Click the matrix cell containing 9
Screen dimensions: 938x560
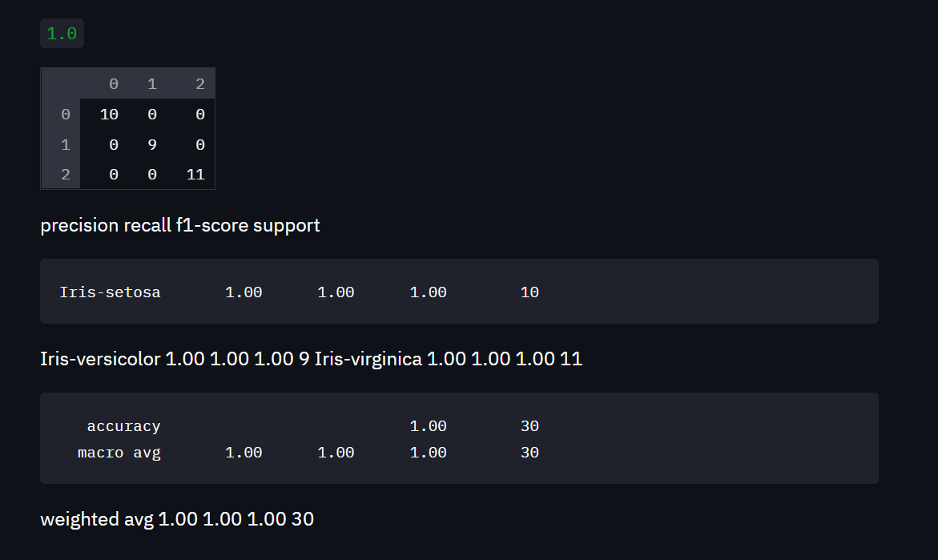click(x=152, y=145)
